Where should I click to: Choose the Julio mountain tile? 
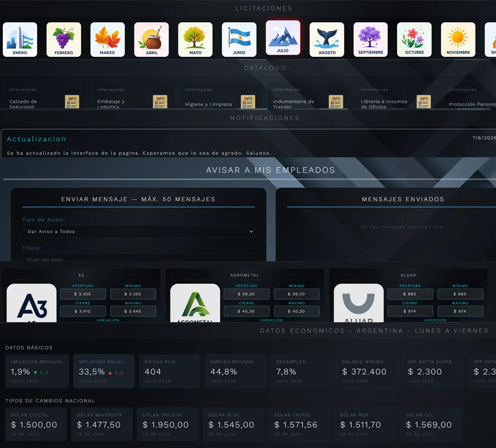point(283,38)
